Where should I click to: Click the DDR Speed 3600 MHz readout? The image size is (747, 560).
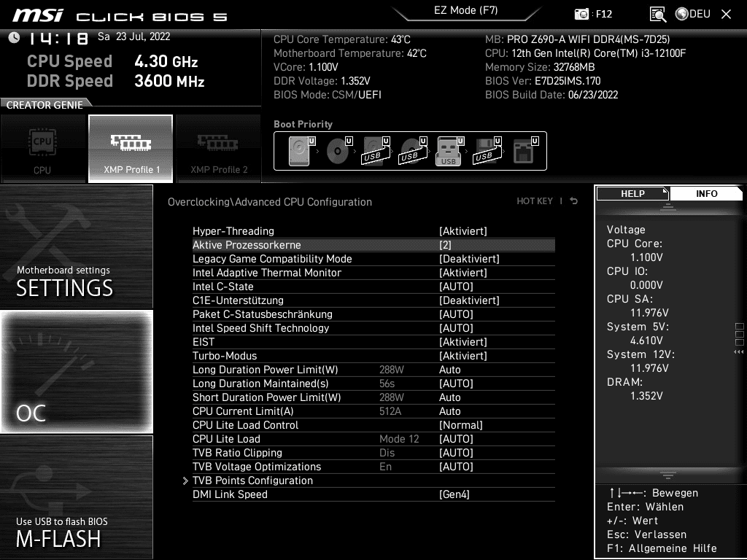coord(116,81)
